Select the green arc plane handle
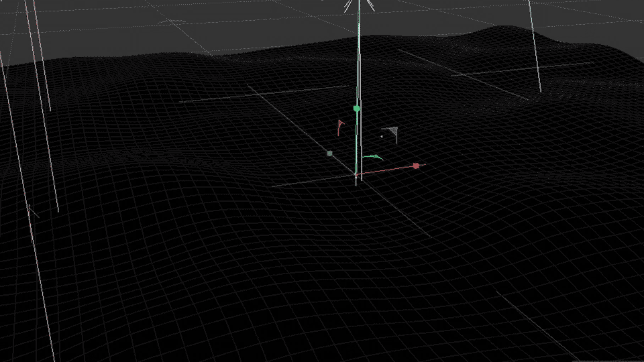This screenshot has width=644, height=362. click(x=372, y=157)
